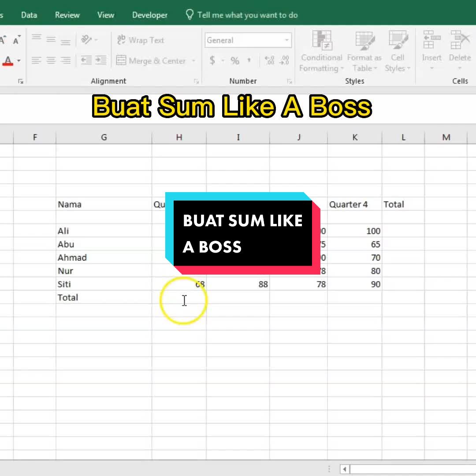Open Format as Table gallery
The image size is (476, 476).
click(x=364, y=51)
